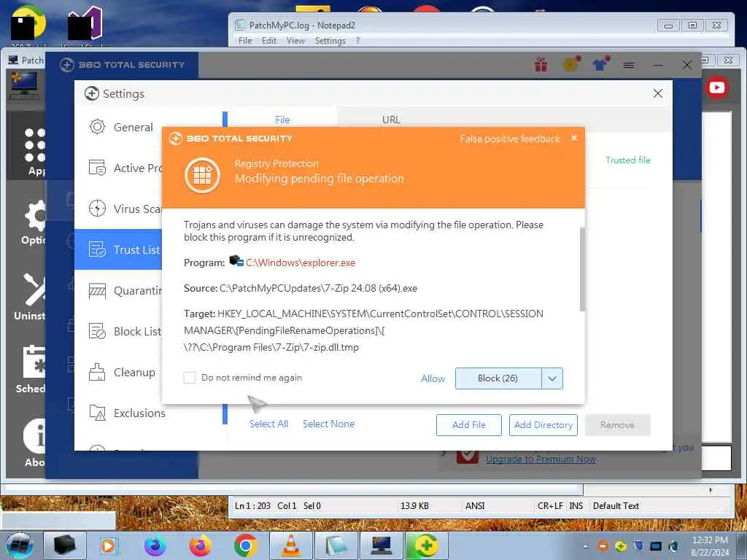The height and width of the screenshot is (560, 747).
Task: Click Trusted file column header
Action: 627,160
